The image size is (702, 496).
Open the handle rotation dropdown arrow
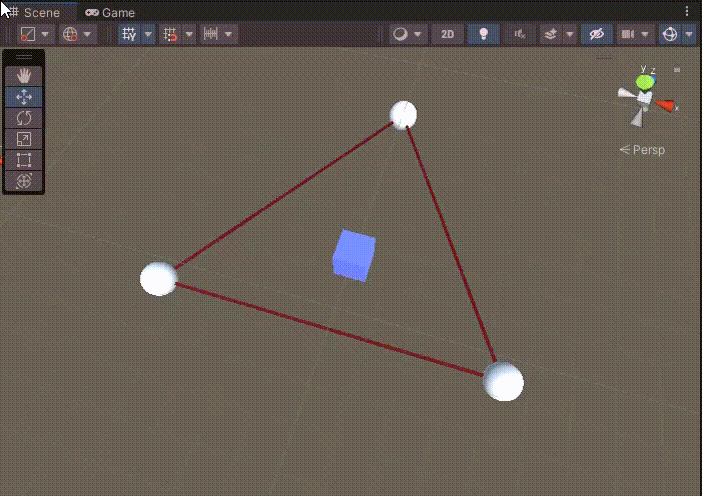coord(88,34)
